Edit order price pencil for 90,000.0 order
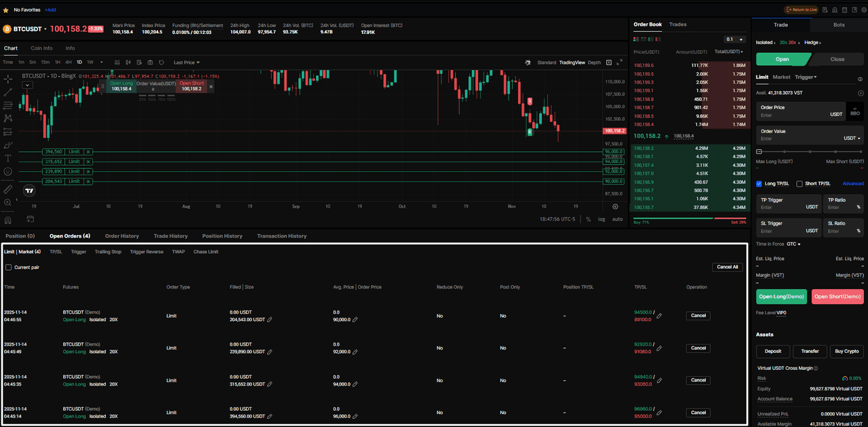This screenshot has height=427, width=868. click(x=355, y=320)
